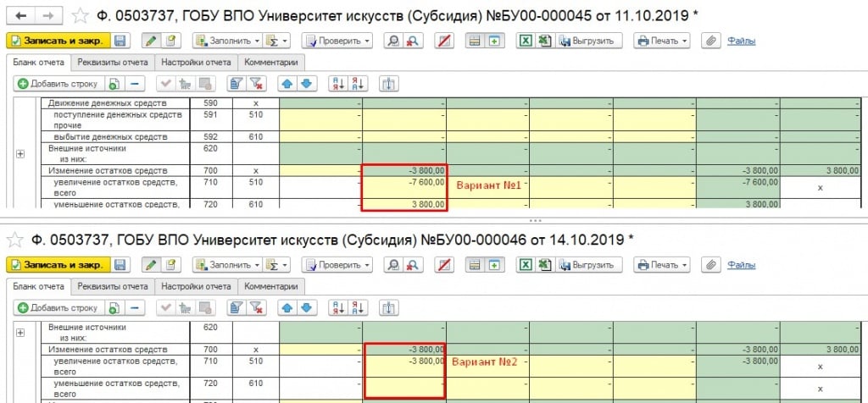Click 'Выгрузить' button in report 000046
This screenshot has height=403, width=868.
pos(589,265)
